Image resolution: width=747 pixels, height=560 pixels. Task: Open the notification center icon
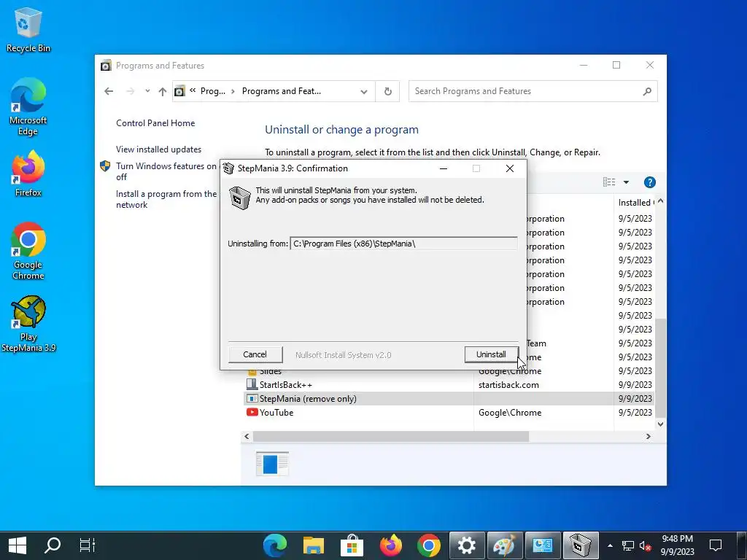716,545
